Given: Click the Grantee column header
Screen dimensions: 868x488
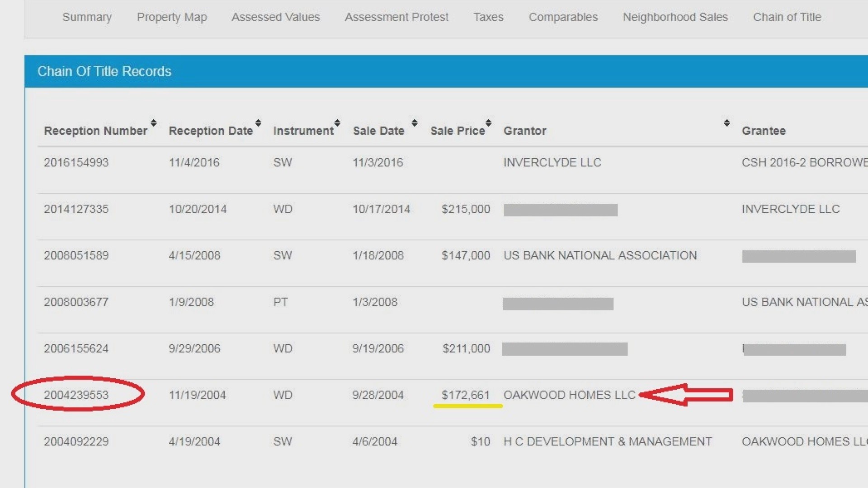Looking at the screenshot, I should [763, 131].
